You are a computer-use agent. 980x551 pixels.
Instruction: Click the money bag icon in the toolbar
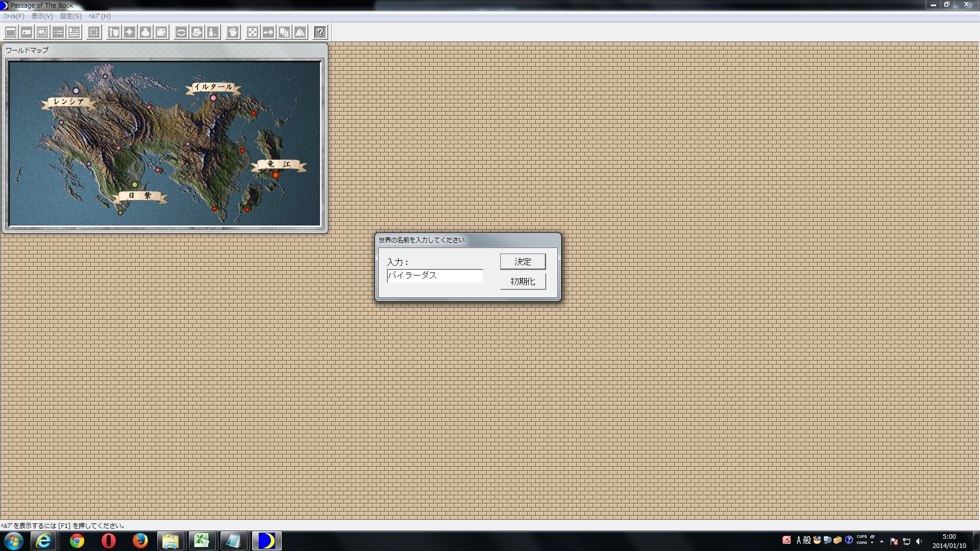tap(146, 32)
